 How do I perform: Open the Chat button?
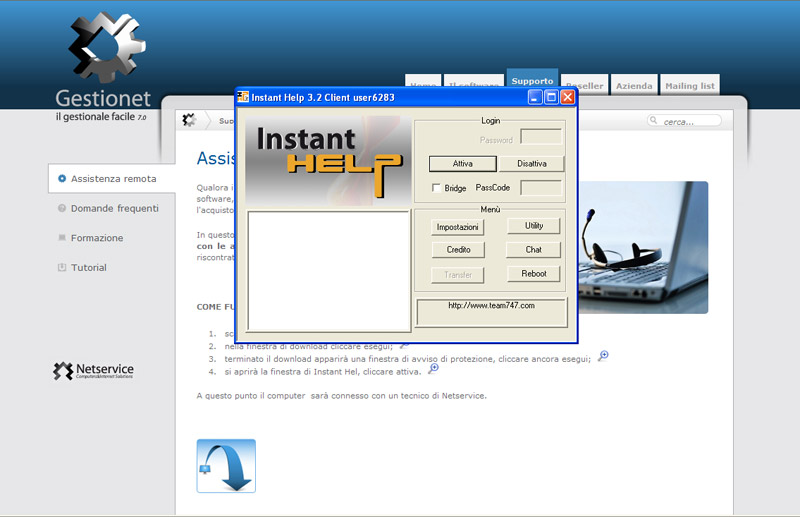[533, 250]
